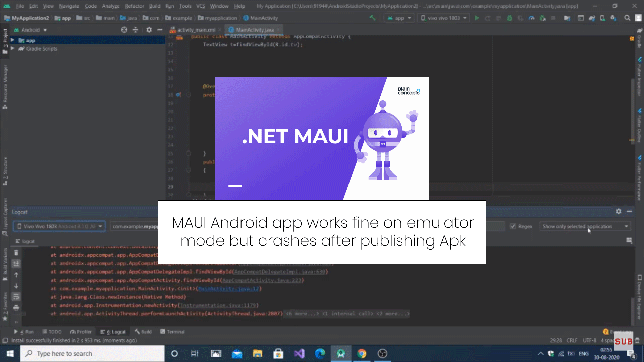
Task: Open the Android project view dropdown
Action: (31, 30)
